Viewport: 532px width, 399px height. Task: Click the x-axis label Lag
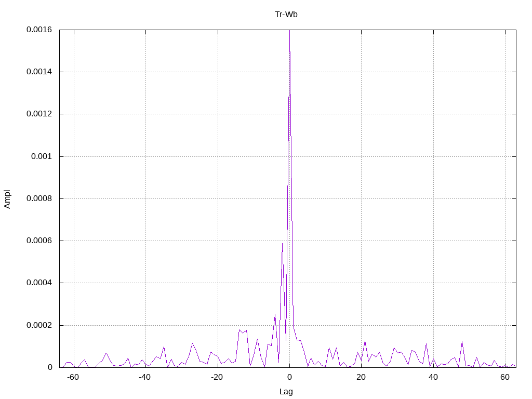pos(286,392)
